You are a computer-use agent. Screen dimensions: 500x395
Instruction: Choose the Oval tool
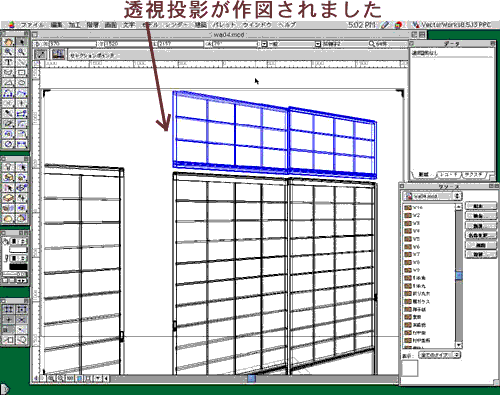(22, 83)
